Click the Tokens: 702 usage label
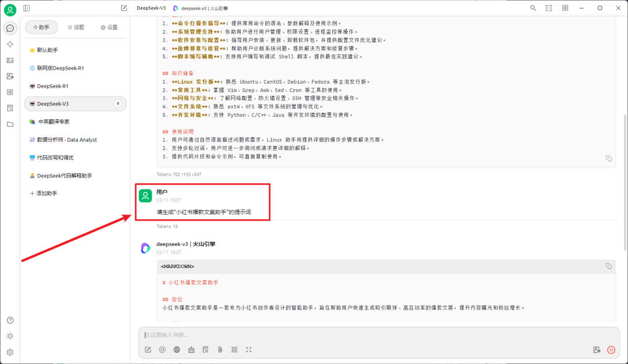Viewport: 628px width, 364px height. point(179,174)
